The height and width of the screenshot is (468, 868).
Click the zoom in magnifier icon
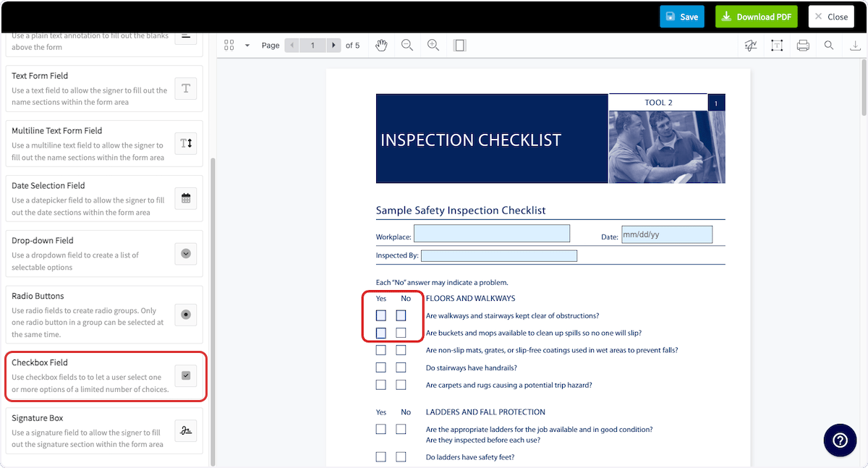433,46
